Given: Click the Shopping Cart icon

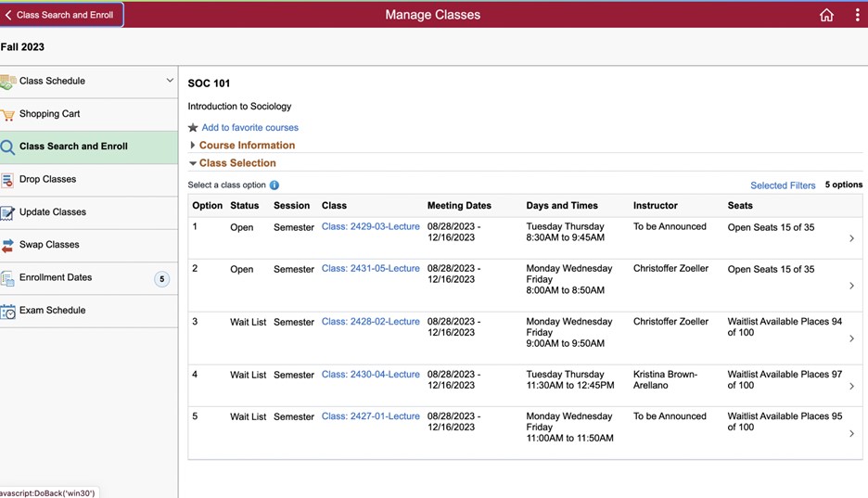Looking at the screenshot, I should click(8, 114).
